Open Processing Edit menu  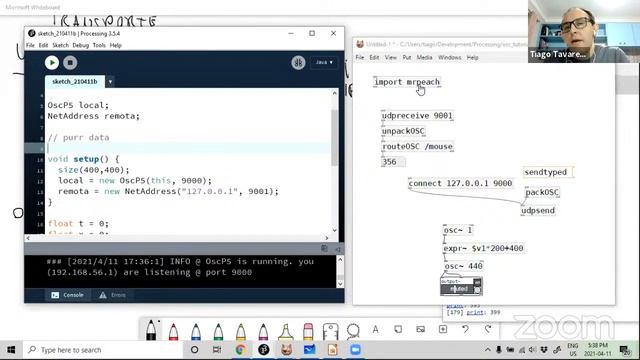43,45
